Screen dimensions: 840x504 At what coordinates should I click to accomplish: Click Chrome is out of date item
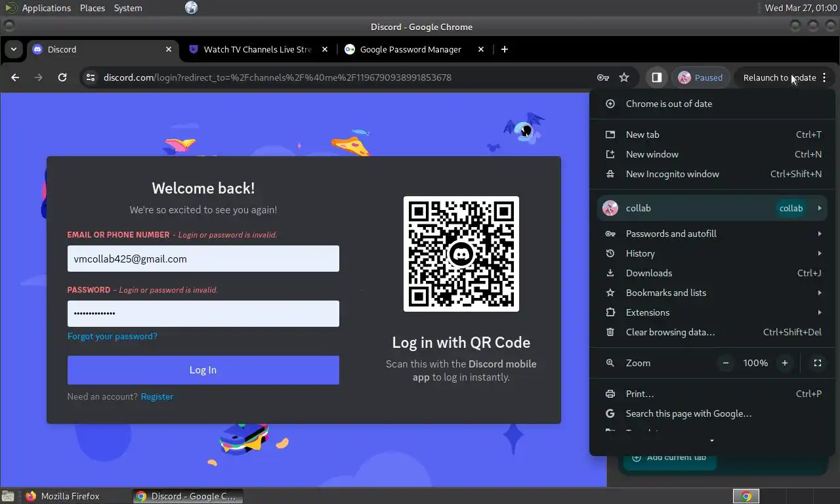point(712,104)
